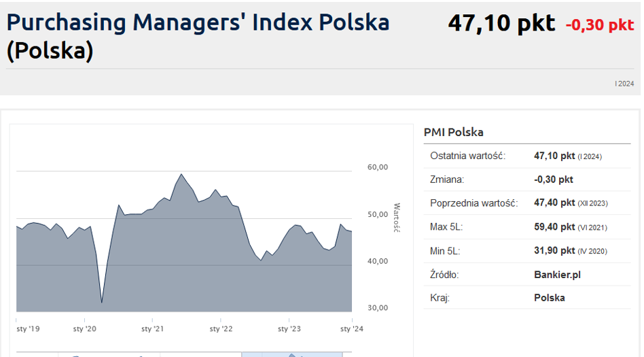Open the Bankier.pl source entry
Viewport: 644px width, 357px height.
[557, 275]
